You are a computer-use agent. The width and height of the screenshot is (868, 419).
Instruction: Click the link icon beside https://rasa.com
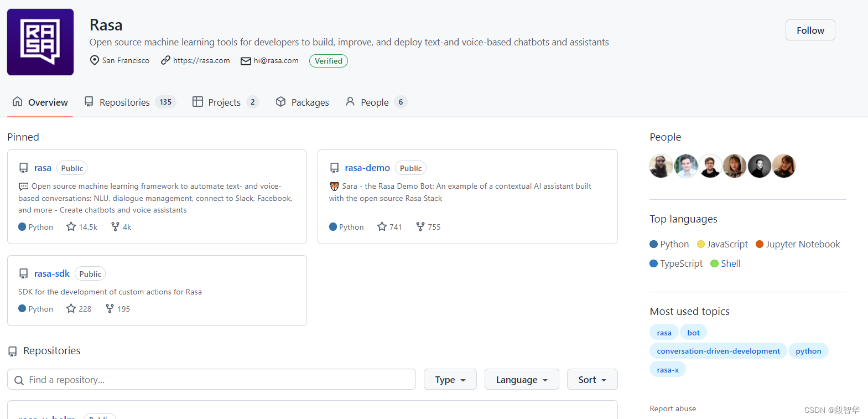(x=165, y=60)
